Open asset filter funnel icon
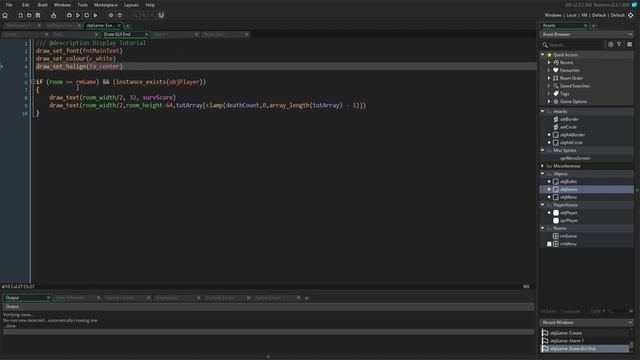The image size is (640, 360). click(x=619, y=44)
